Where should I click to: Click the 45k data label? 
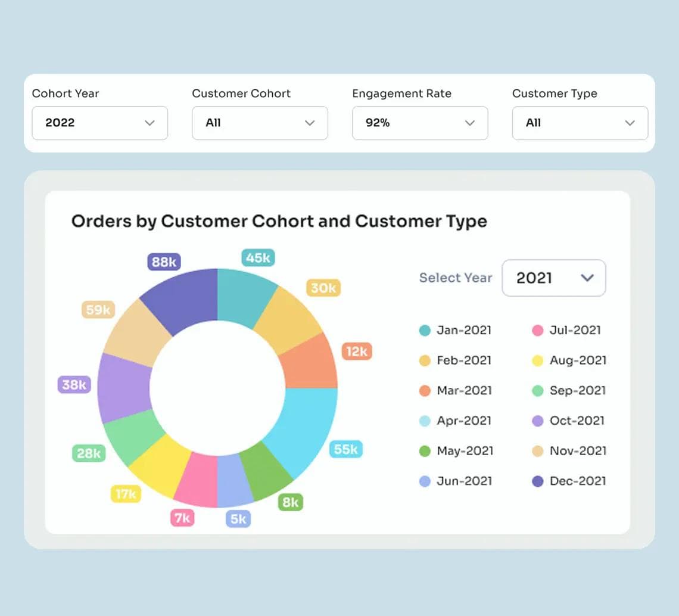[x=258, y=258]
